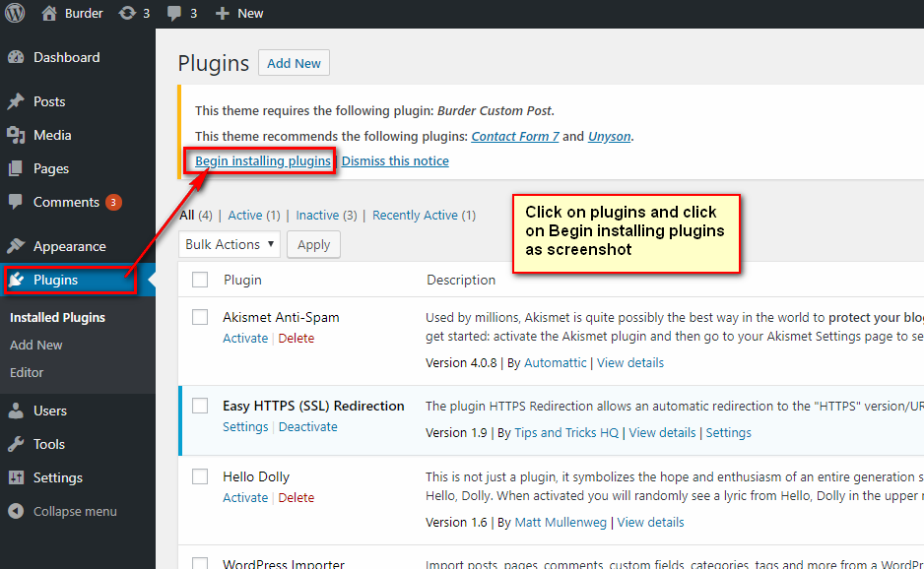Click the Tools wrench icon
924x569 pixels.
click(16, 444)
